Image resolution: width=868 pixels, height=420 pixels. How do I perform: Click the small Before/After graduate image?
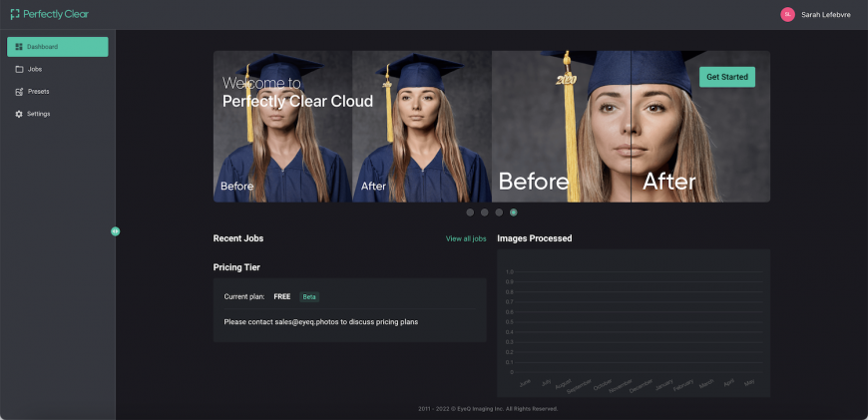[352, 127]
